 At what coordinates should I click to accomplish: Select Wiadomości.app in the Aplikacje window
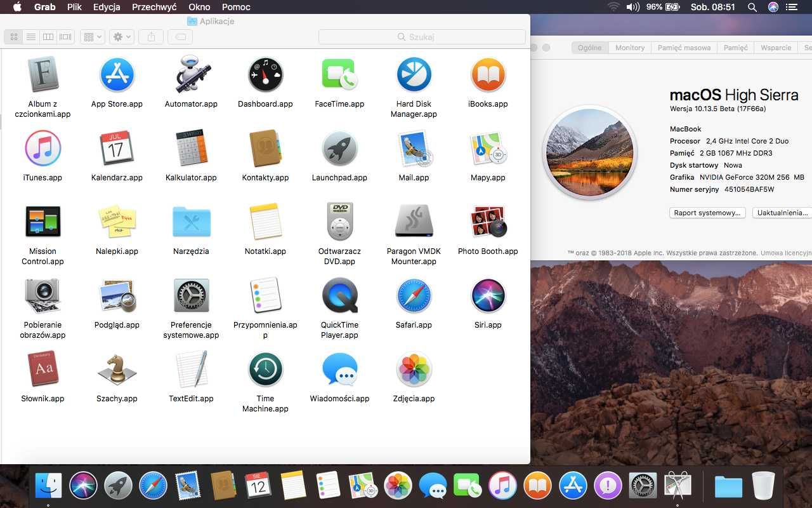pyautogui.click(x=339, y=369)
